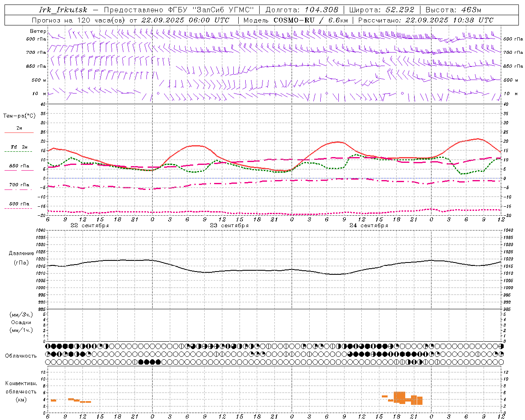This screenshot has width=525, height=420.
Task: Click the elevation text "Высота: 463м"
Action: click(x=453, y=10)
